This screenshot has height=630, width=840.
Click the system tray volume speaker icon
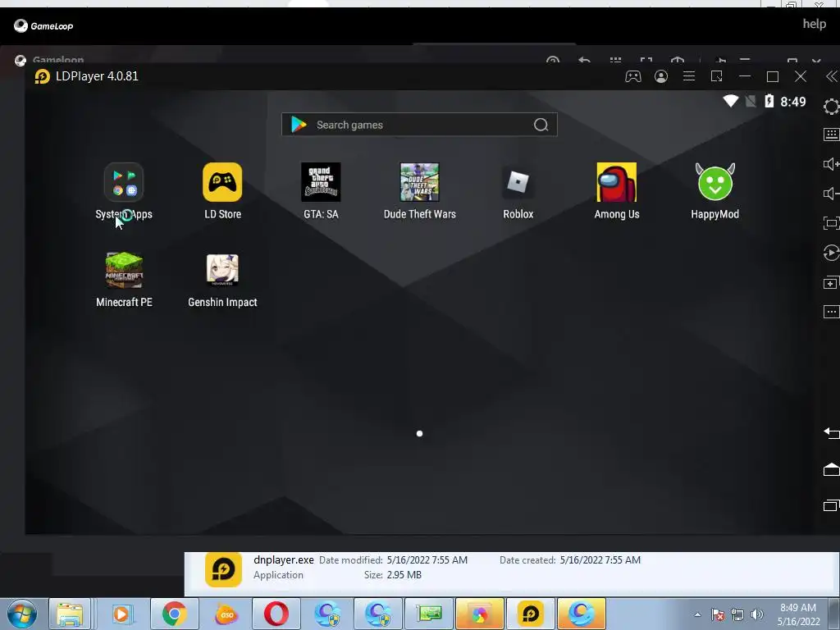757,614
